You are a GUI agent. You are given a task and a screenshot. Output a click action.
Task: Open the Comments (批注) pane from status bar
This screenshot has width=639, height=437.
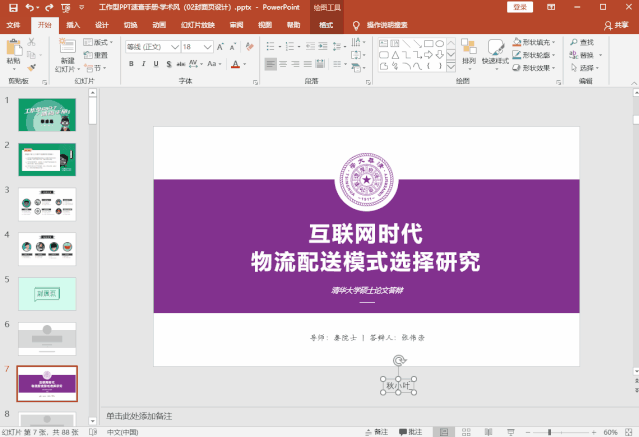coord(409,431)
